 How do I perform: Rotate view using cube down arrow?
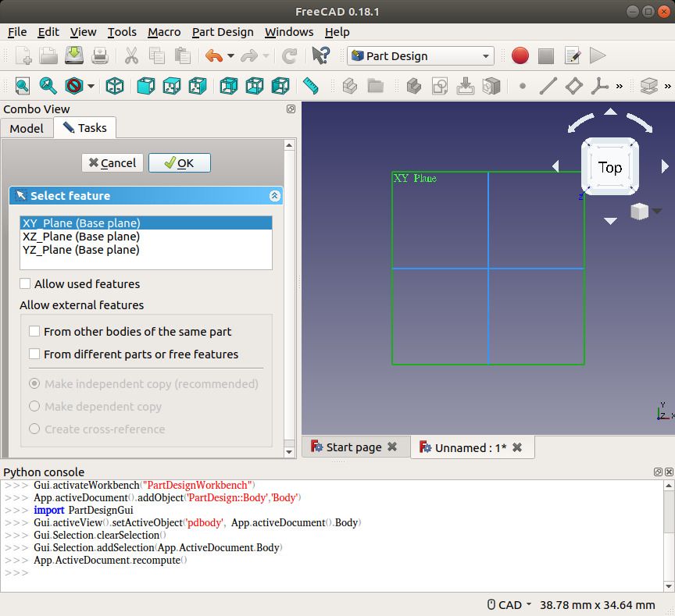pyautogui.click(x=610, y=221)
